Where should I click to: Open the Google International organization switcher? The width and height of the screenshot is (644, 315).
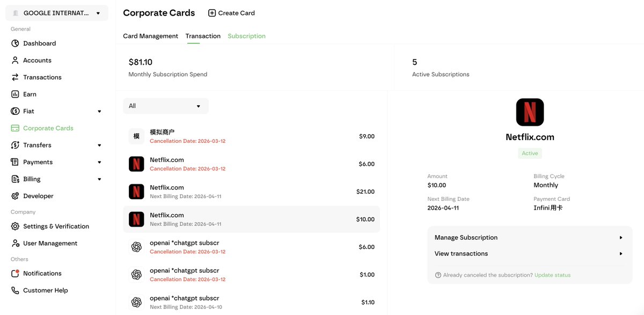point(56,13)
